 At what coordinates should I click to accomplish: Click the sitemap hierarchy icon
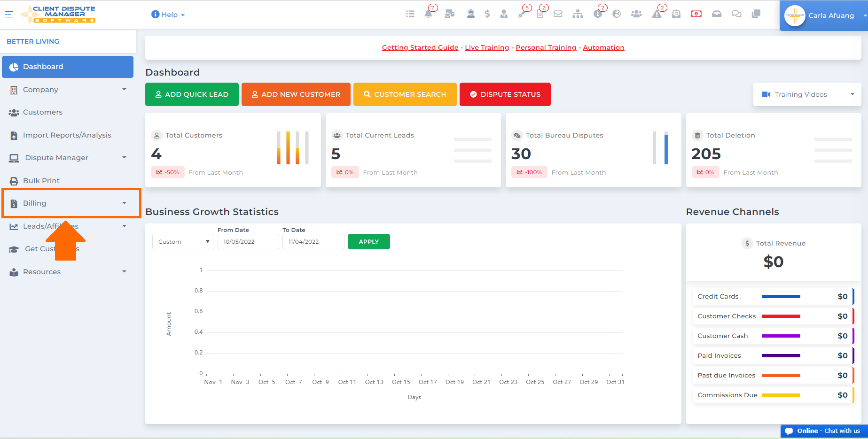click(x=578, y=14)
